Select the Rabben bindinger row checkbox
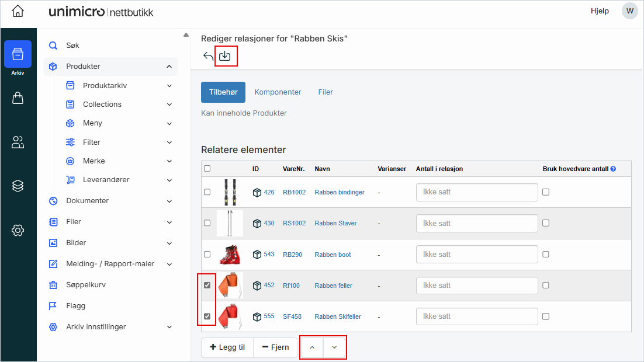Image resolution: width=644 pixels, height=362 pixels. coord(207,192)
